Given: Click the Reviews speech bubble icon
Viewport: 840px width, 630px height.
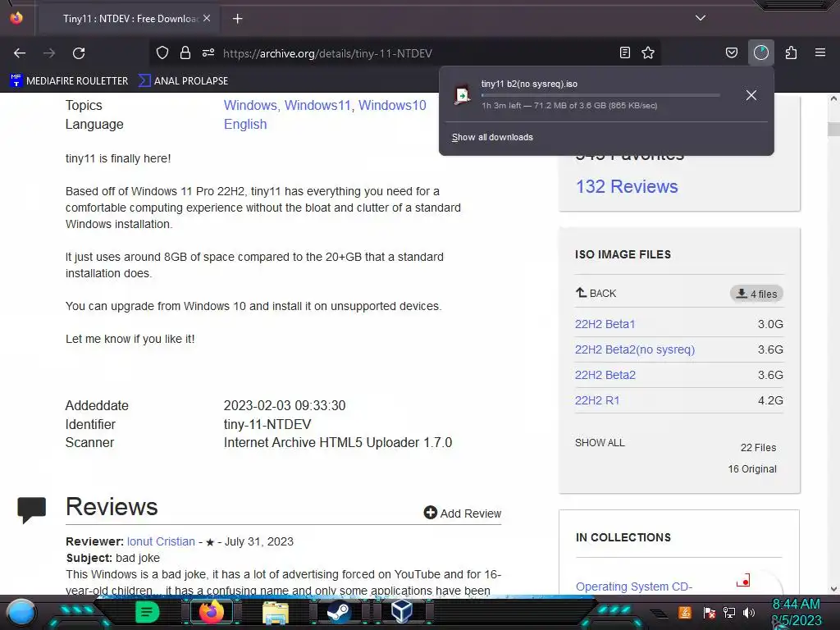Looking at the screenshot, I should click(x=32, y=509).
